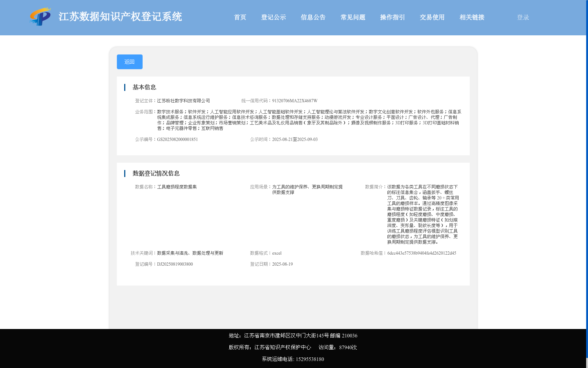The width and height of the screenshot is (588, 368).
Task: Select publicity period 2025-08-21至2025-09-03
Action: point(295,139)
